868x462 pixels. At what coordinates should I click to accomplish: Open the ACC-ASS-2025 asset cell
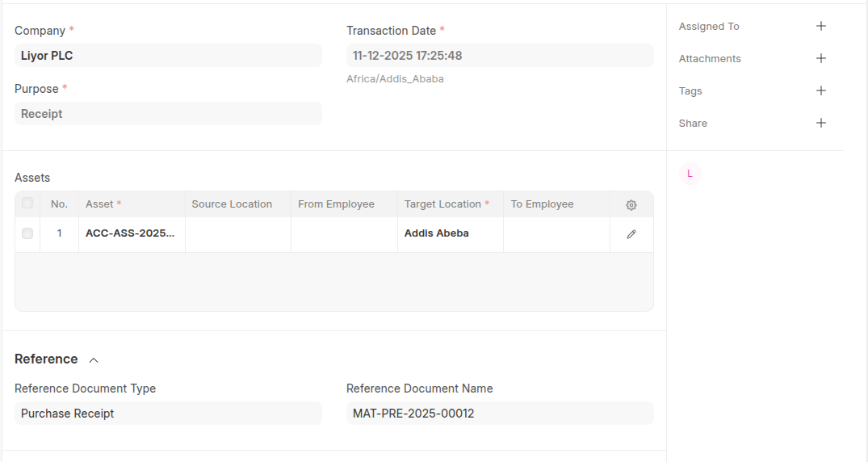click(x=132, y=233)
